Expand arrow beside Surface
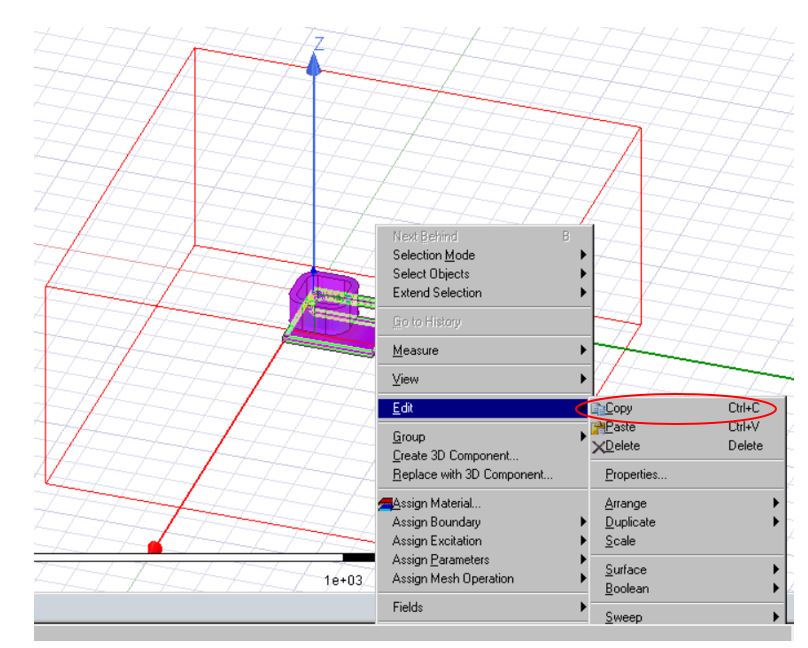Viewport: 808px width, 648px height. click(776, 570)
